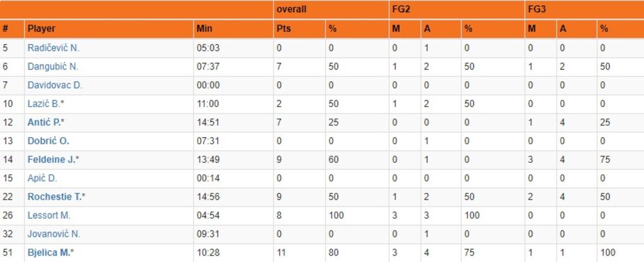Sort by Pts column header

pos(283,29)
